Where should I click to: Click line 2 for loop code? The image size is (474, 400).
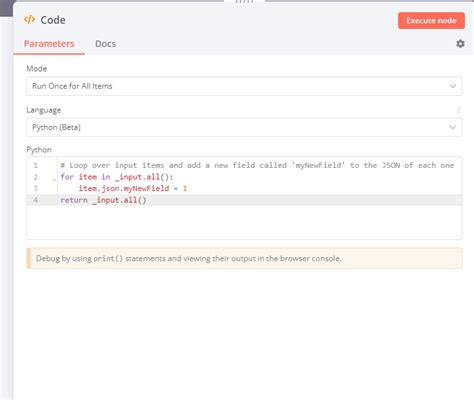(117, 177)
